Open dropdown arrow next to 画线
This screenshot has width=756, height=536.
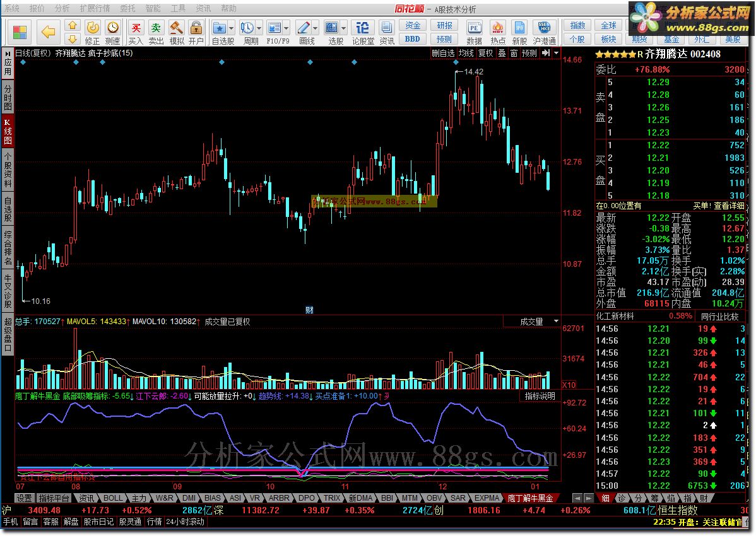pyautogui.click(x=316, y=28)
